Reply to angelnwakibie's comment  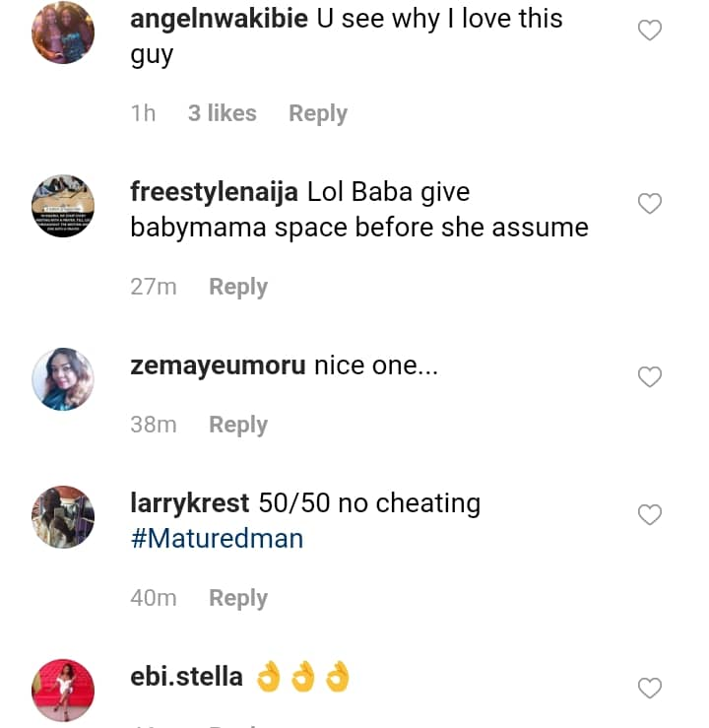[x=317, y=113]
